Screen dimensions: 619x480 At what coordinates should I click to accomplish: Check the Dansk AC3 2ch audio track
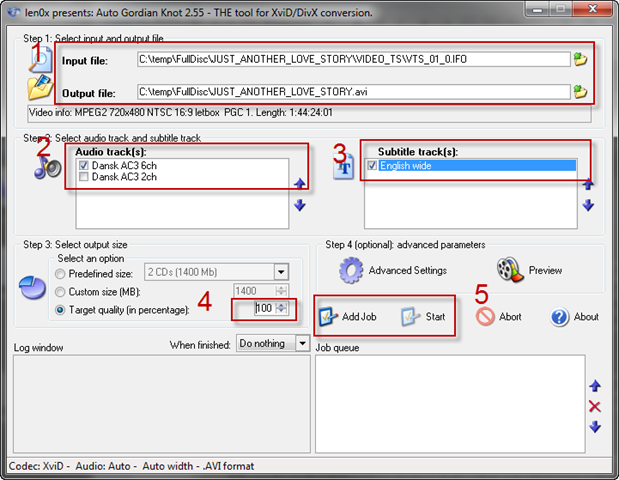tap(83, 176)
